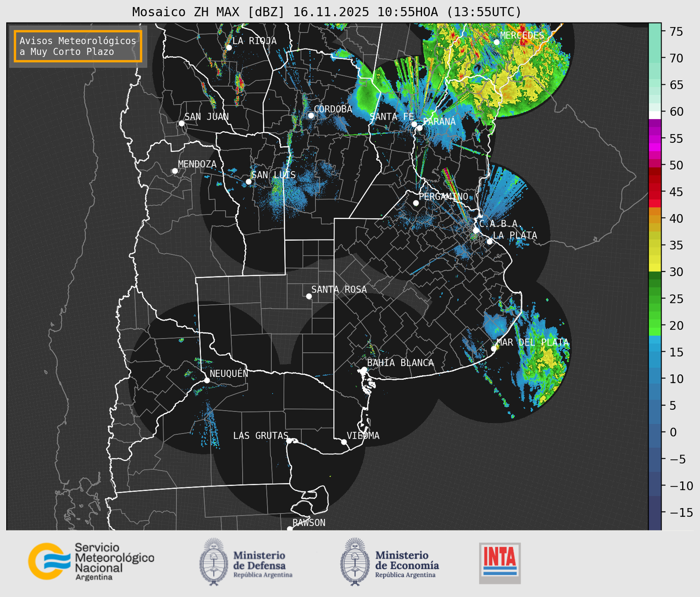This screenshot has width=700, height=597.
Task: Open the Avisos Meteorológicos a Muy Corto Plazo box
Action: [78, 46]
